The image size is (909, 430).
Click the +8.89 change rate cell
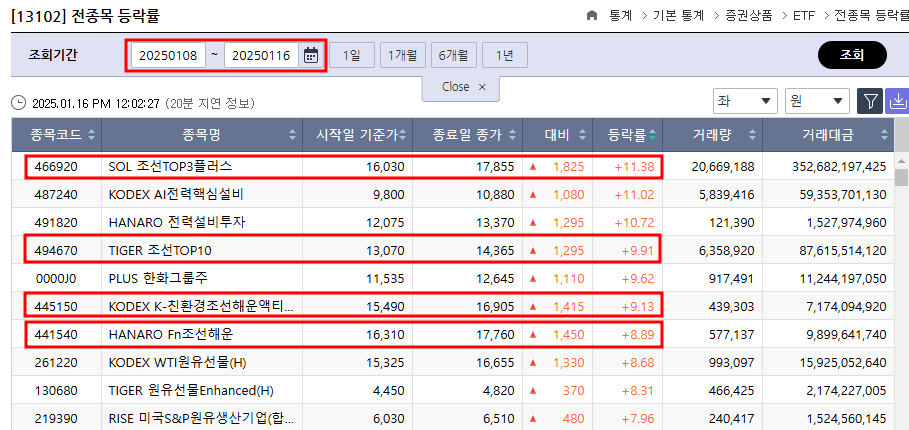637,334
